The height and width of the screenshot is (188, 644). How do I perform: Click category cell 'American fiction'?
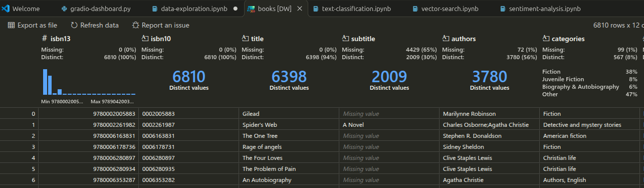589,136
